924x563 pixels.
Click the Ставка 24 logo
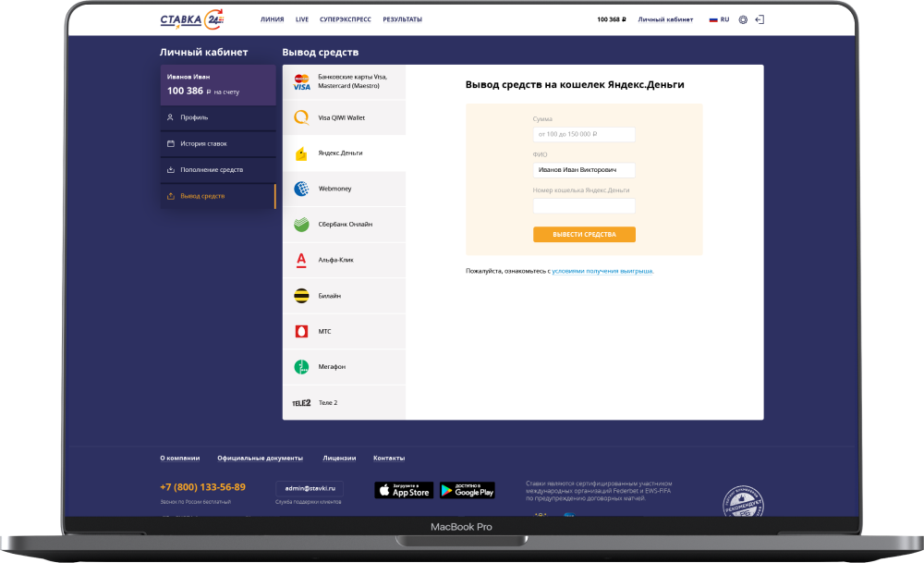(x=191, y=19)
